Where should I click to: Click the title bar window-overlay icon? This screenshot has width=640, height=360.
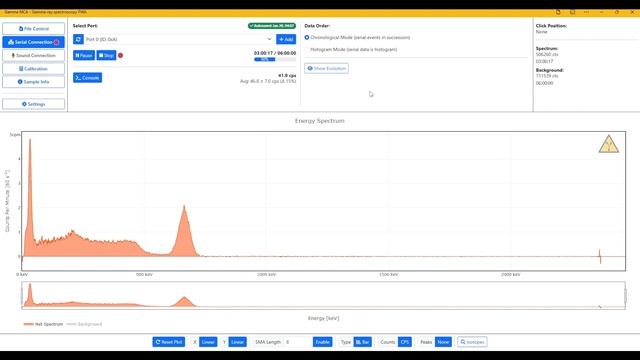573,12
